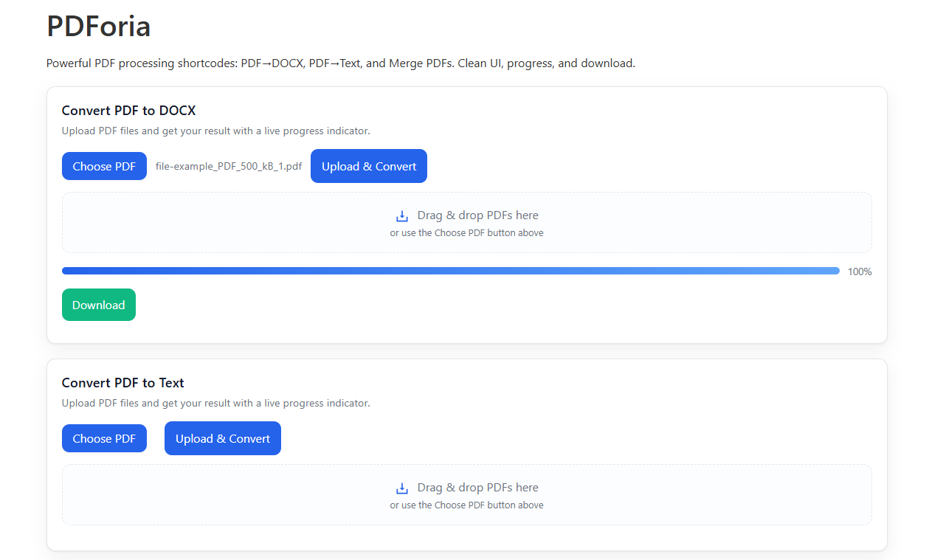Click the PDForia page title
This screenshot has height=560, width=929.
(x=99, y=27)
